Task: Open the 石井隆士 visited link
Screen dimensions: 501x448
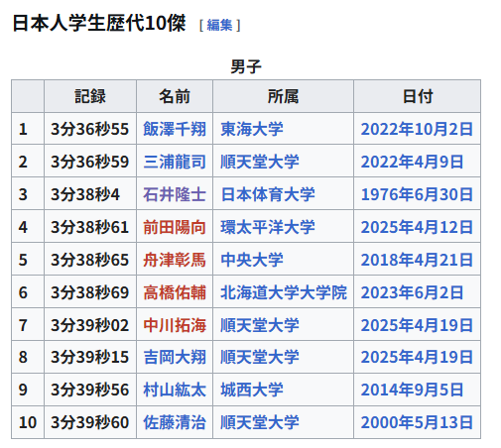Action: click(x=175, y=194)
